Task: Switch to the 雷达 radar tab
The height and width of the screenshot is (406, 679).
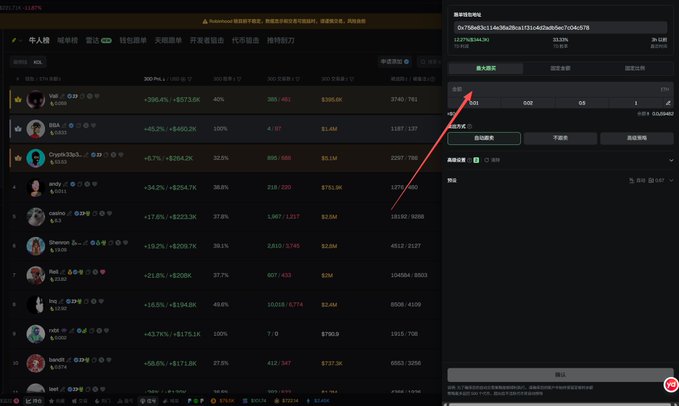Action: pos(98,40)
